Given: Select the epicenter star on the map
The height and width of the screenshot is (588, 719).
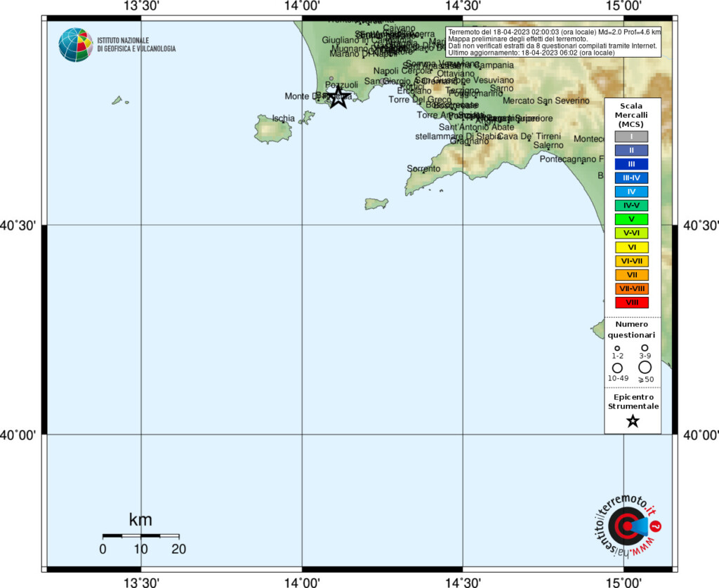Looking at the screenshot, I should tap(338, 98).
